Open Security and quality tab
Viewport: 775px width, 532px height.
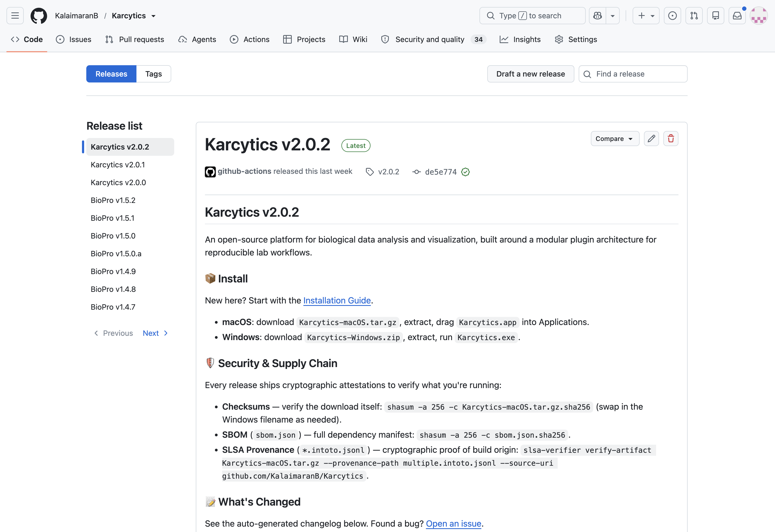click(x=434, y=39)
